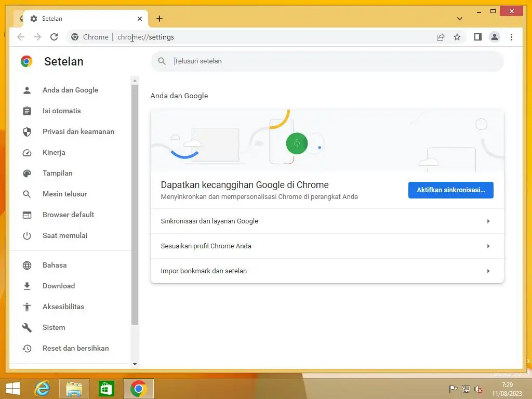The height and width of the screenshot is (399, 532).
Task: Open the Anda dan Google section
Action: tap(70, 90)
